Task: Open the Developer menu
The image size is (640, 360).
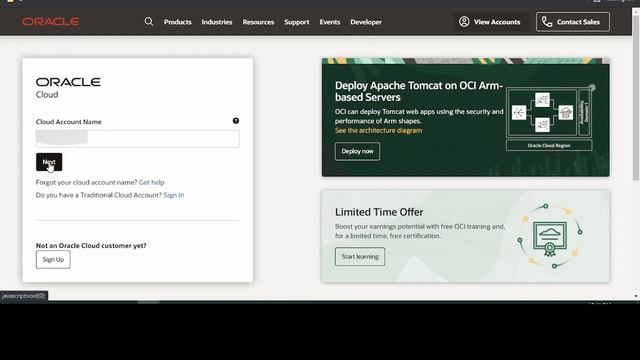Action: [x=366, y=22]
